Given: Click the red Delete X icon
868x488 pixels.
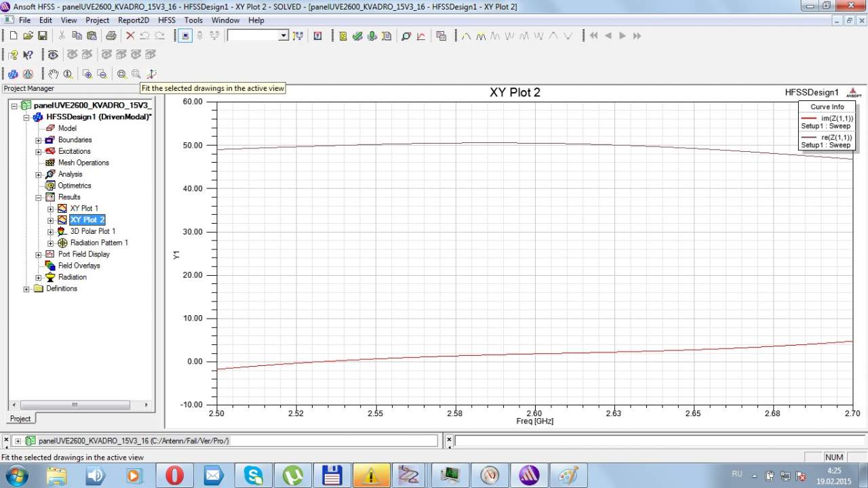Looking at the screenshot, I should pos(130,36).
